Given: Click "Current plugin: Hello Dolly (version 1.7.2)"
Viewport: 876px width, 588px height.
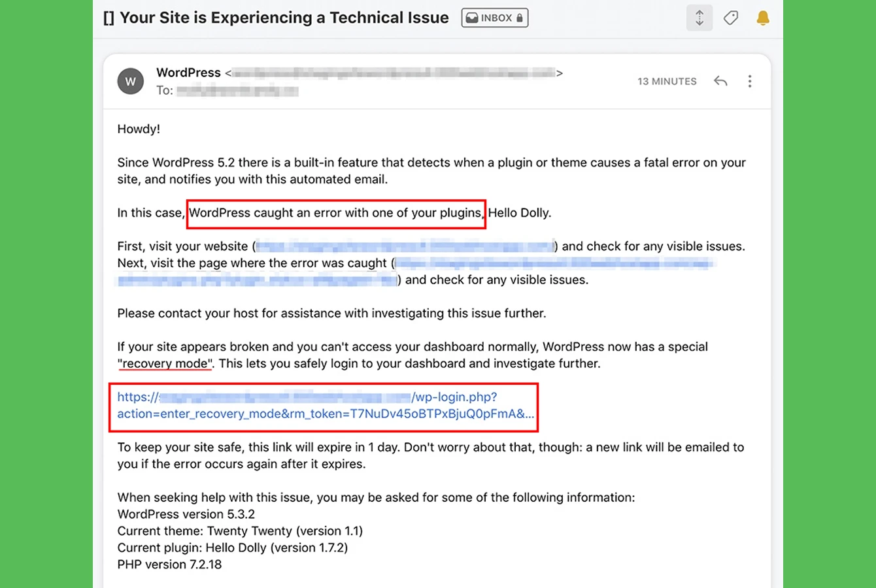Looking at the screenshot, I should coord(233,547).
